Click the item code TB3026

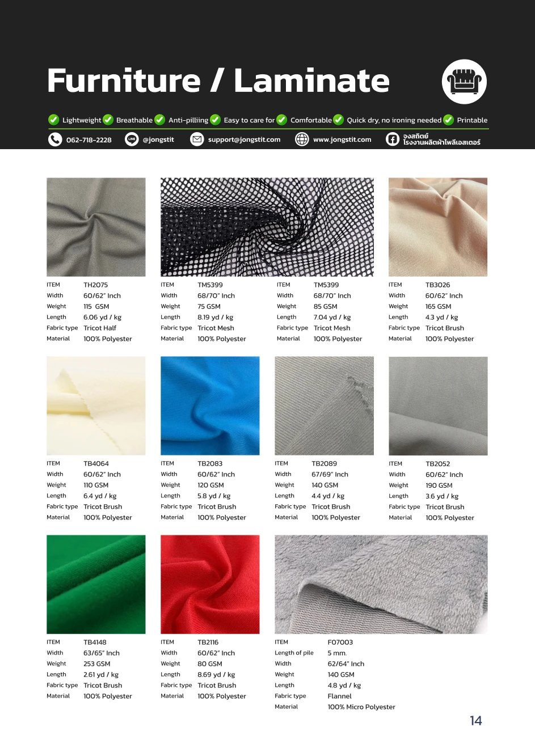[x=437, y=285]
